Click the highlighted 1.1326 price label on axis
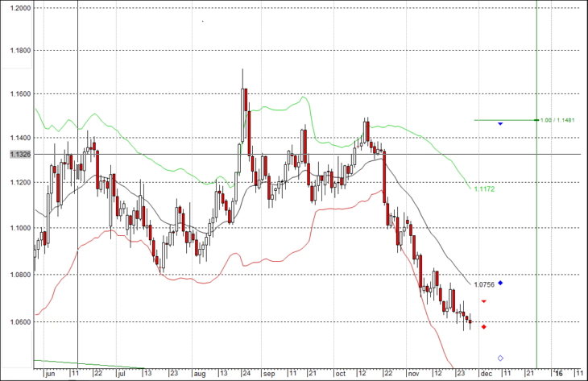588x381 pixels. pyautogui.click(x=21, y=154)
